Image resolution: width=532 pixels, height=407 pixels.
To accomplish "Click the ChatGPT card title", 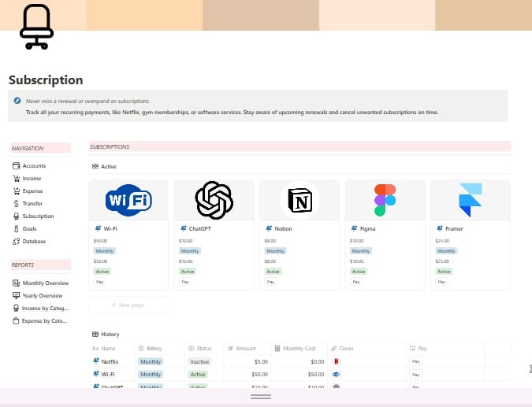I will [200, 229].
